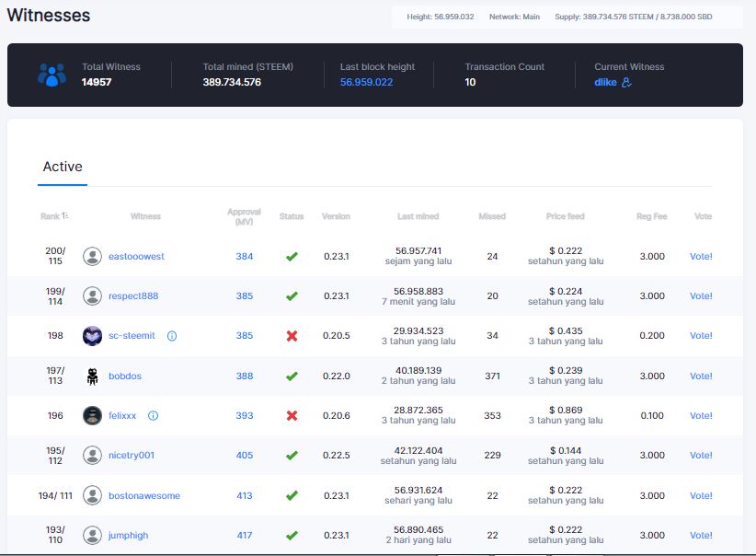Viewport: 756px width, 556px height.
Task: Open the bostonawesome witness profile
Action: [144, 495]
